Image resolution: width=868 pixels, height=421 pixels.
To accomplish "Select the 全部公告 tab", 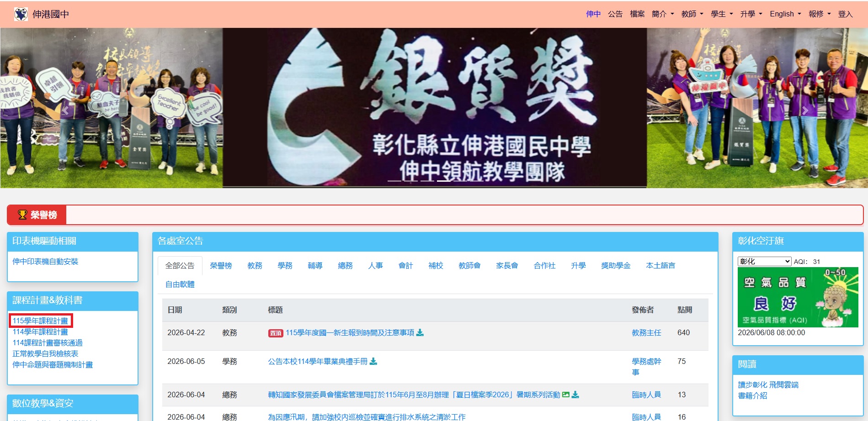I will coord(180,266).
